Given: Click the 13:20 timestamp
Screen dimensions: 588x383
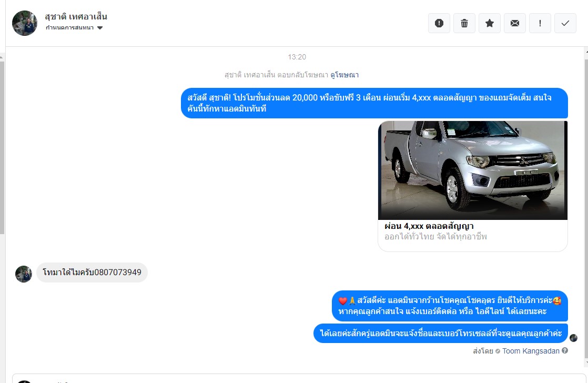Looking at the screenshot, I should [x=297, y=57].
